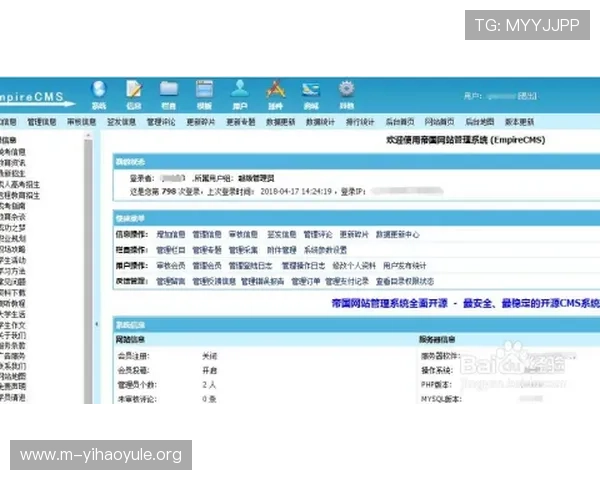Select 网站地图 in the left column tree
Viewport: 600px width, 480px height.
tap(13, 376)
